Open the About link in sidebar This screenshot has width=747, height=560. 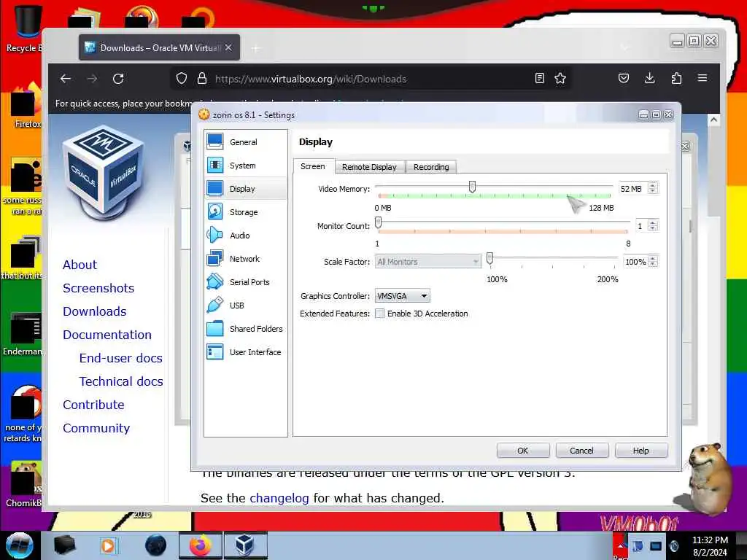pyautogui.click(x=80, y=265)
